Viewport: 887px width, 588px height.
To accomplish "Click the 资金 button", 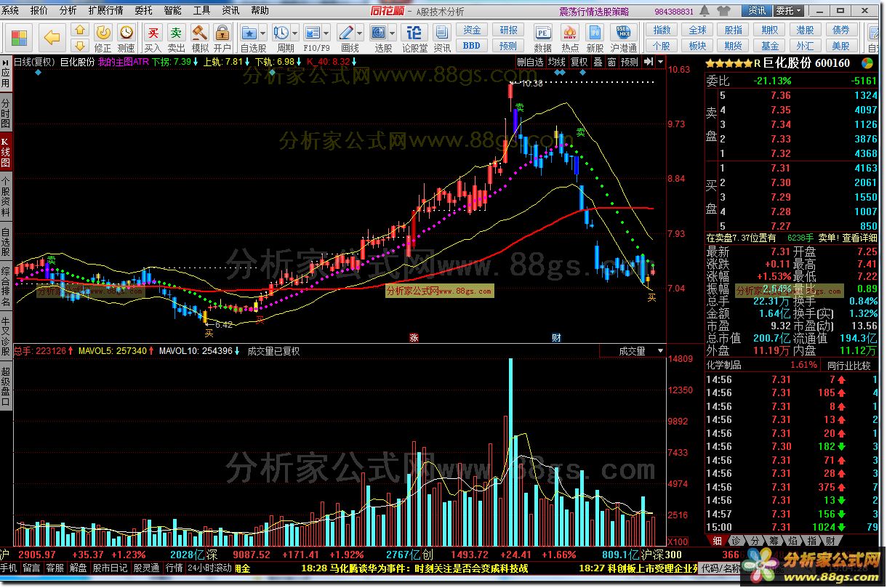I will (472, 30).
